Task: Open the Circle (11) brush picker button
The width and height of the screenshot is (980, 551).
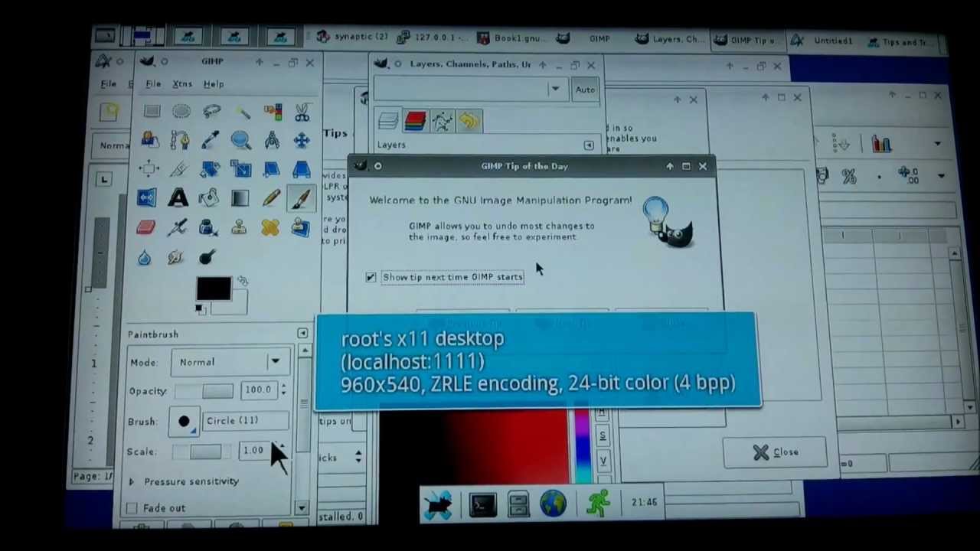Action: pos(184,422)
